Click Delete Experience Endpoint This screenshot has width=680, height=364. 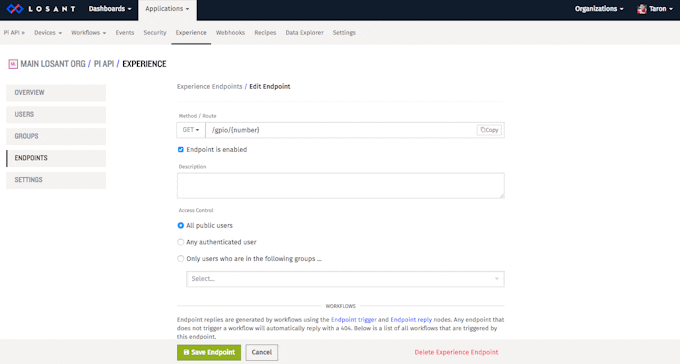(456, 352)
